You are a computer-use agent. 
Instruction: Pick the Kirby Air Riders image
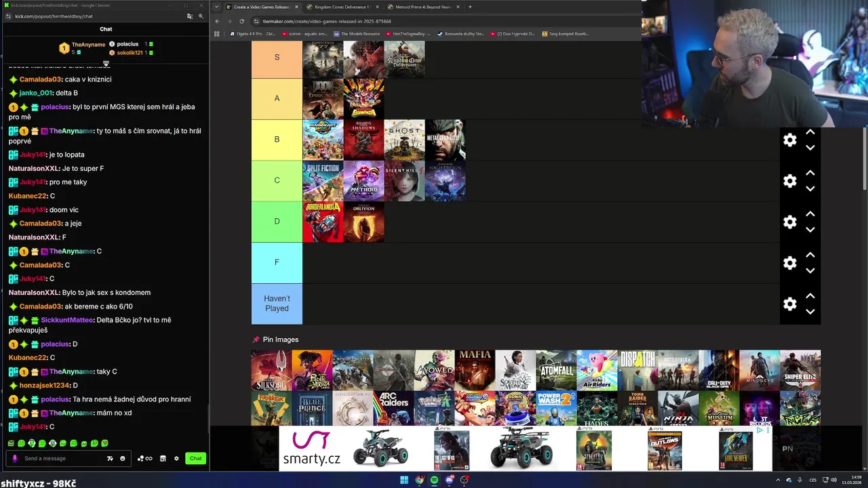click(x=597, y=370)
